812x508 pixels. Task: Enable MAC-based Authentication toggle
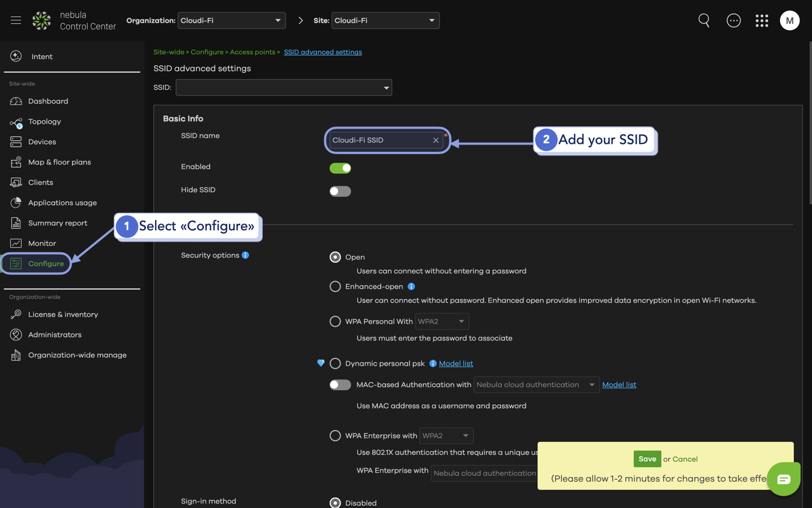(340, 385)
